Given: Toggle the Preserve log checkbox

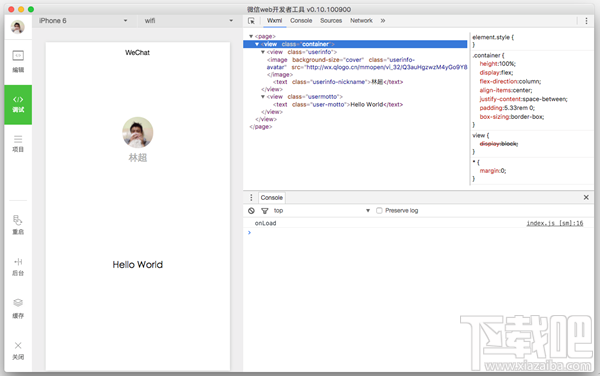Looking at the screenshot, I should tap(379, 211).
